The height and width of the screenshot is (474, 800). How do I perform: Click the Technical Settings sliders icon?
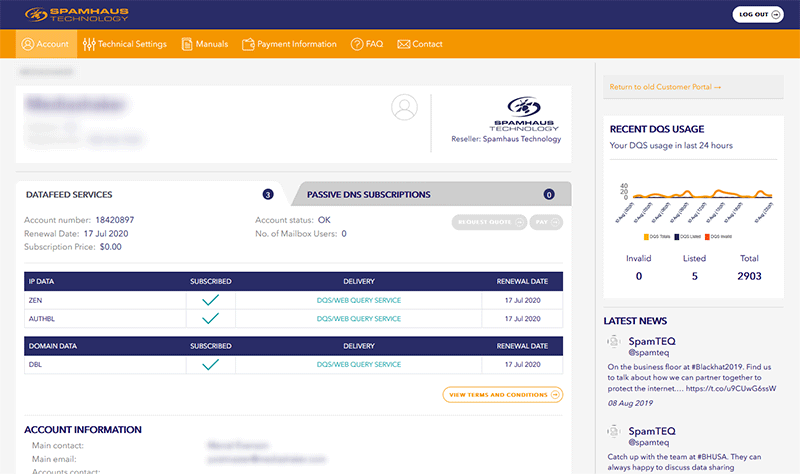[x=89, y=44]
